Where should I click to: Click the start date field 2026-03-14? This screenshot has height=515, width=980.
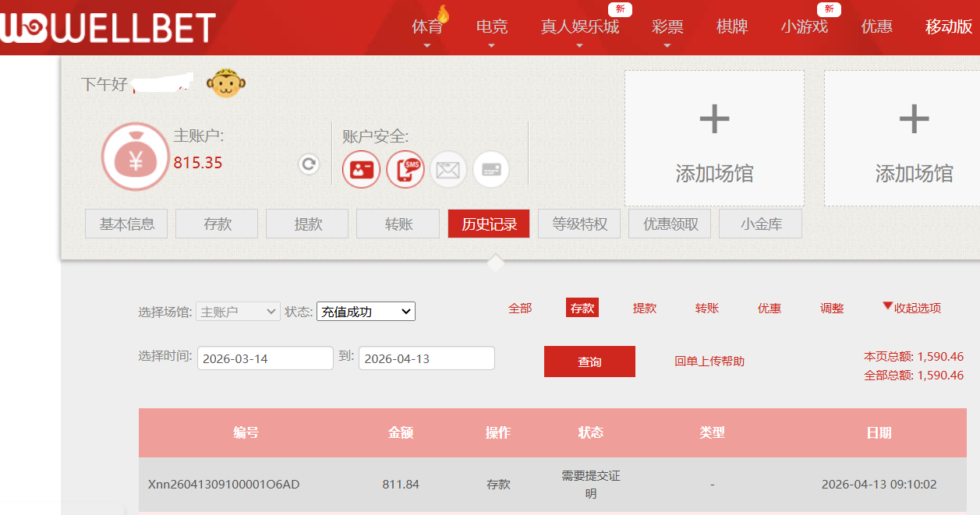coord(265,358)
